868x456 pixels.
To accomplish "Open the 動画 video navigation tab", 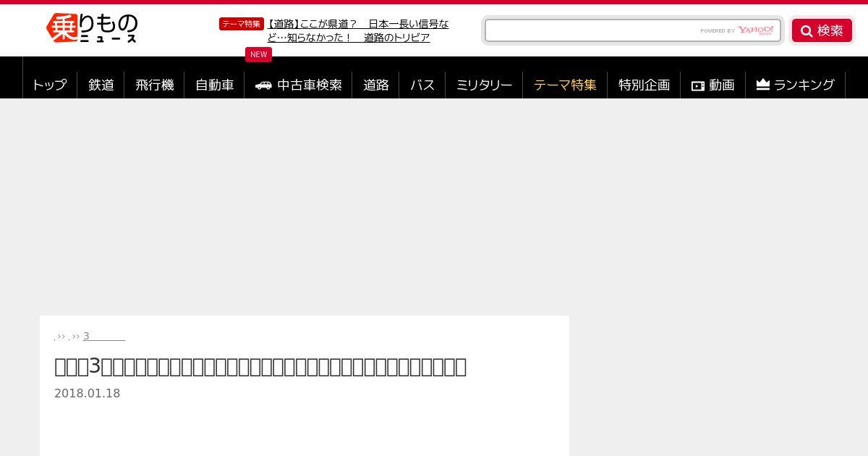I will tap(713, 85).
